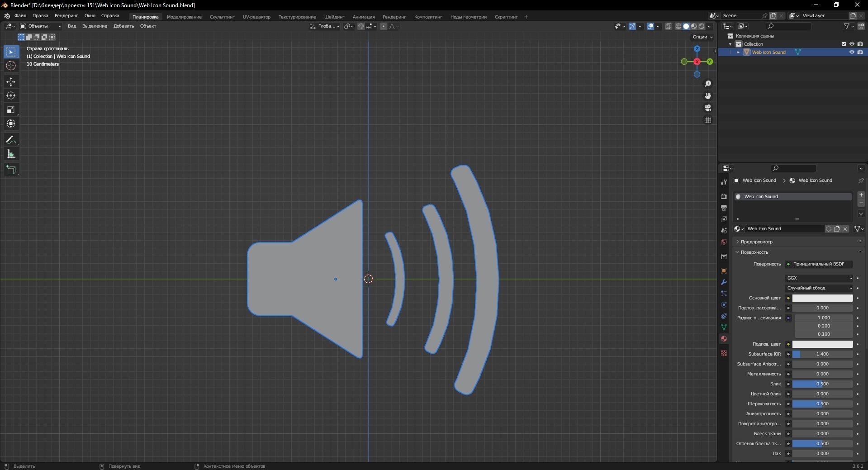Activate the Select Box tool
This screenshot has height=470, width=868.
coord(11,52)
